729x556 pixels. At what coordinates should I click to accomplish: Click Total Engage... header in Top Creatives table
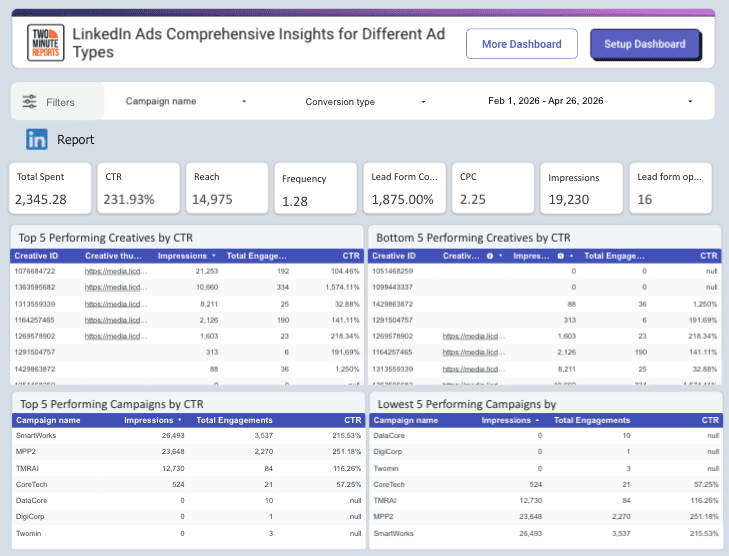257,256
